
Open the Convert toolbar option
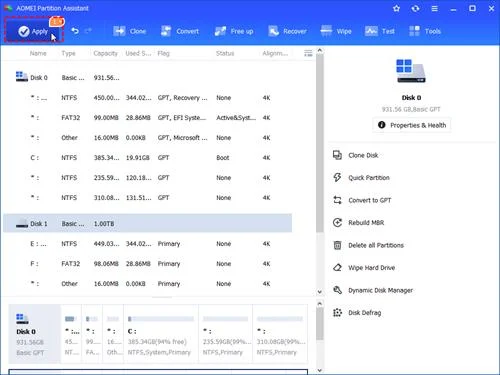coord(180,31)
